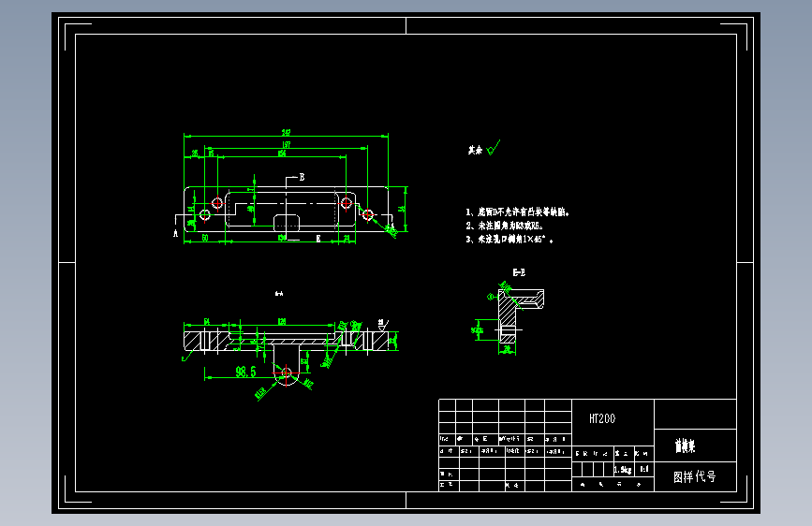The width and height of the screenshot is (812, 526).
Task: Click the HT200 material label in title block
Action: pos(602,418)
